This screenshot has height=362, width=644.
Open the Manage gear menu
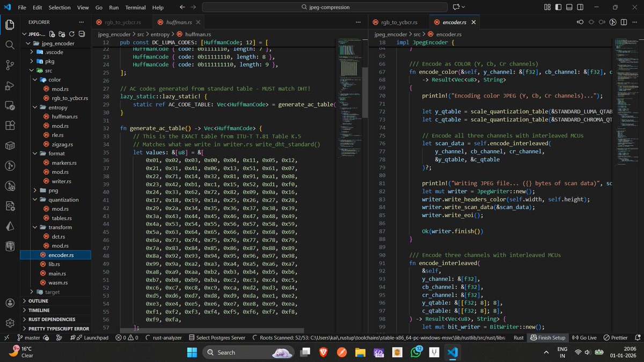click(x=10, y=323)
